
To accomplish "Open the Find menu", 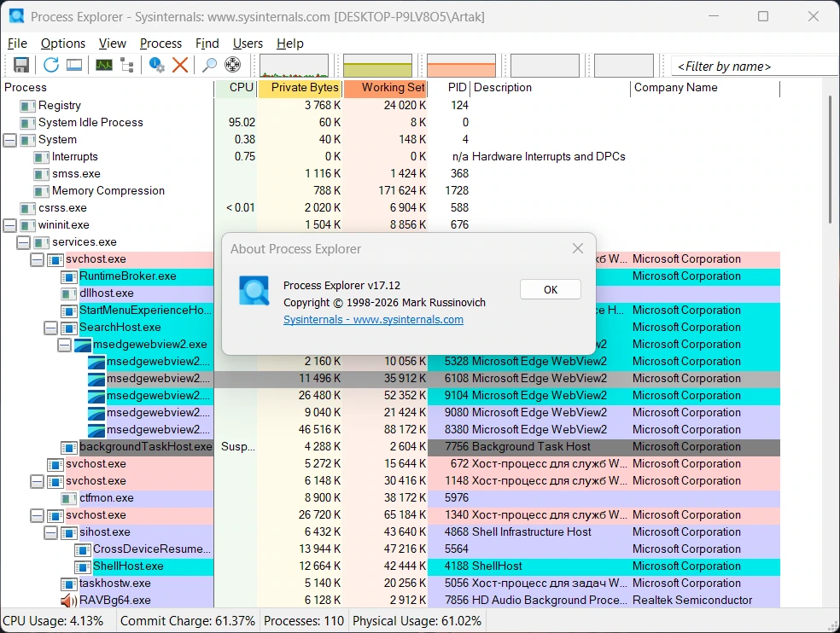I will coord(207,44).
